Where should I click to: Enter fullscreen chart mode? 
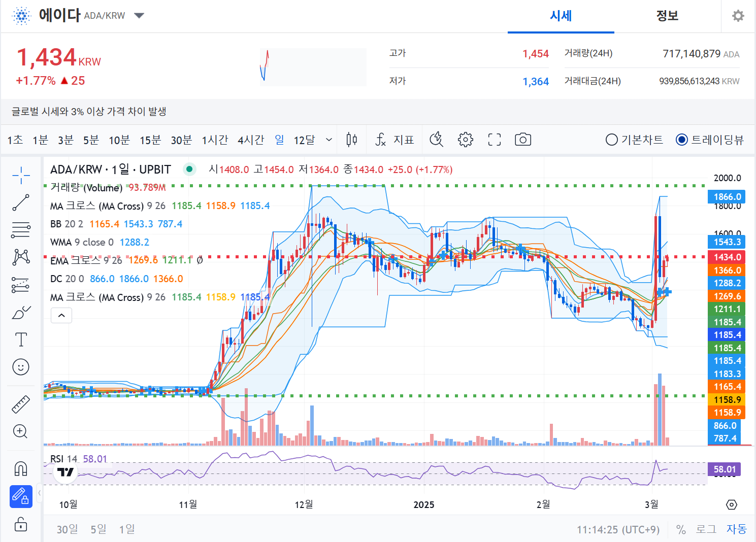point(495,140)
